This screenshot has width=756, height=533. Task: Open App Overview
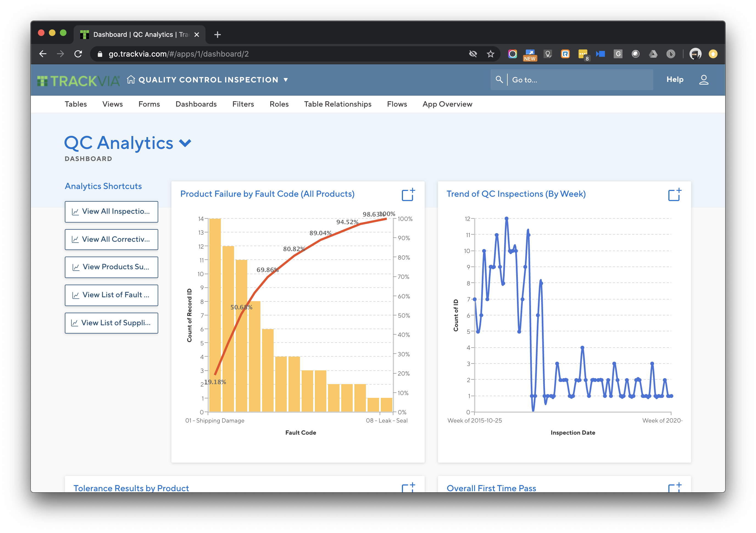(x=447, y=104)
